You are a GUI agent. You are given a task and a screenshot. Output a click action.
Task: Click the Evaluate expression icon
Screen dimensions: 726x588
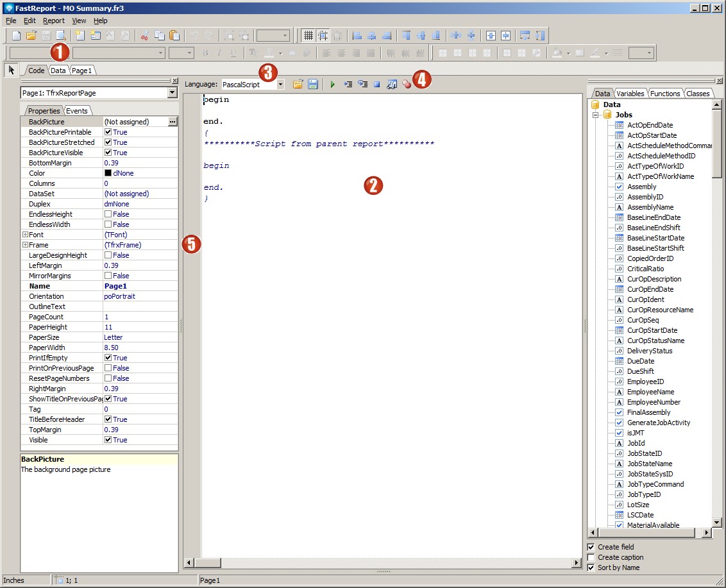[392, 85]
